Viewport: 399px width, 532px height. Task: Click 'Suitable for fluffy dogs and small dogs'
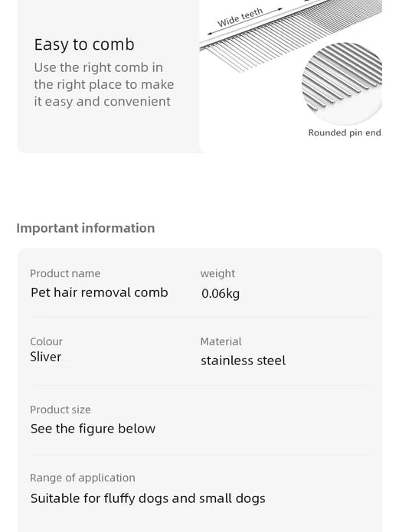point(148,498)
